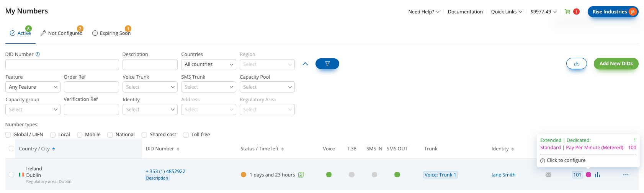
Task: Open the Rise Industries account button
Action: [x=613, y=12]
